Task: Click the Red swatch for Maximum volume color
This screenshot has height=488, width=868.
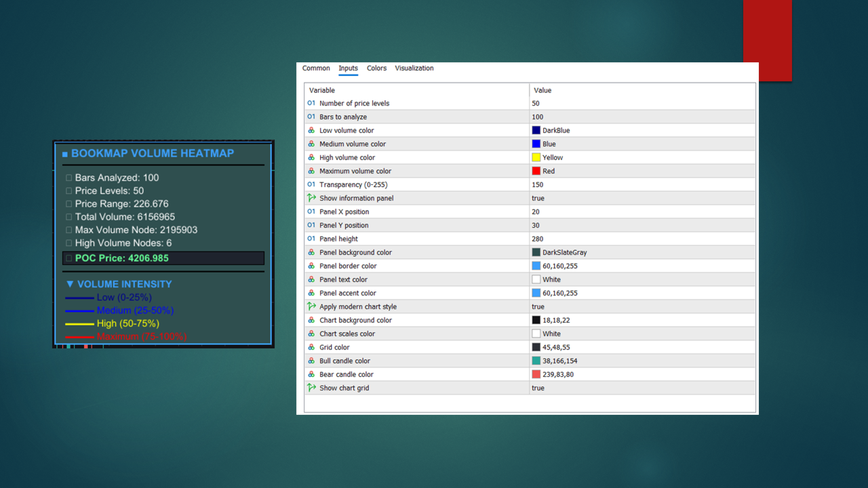Action: 536,171
